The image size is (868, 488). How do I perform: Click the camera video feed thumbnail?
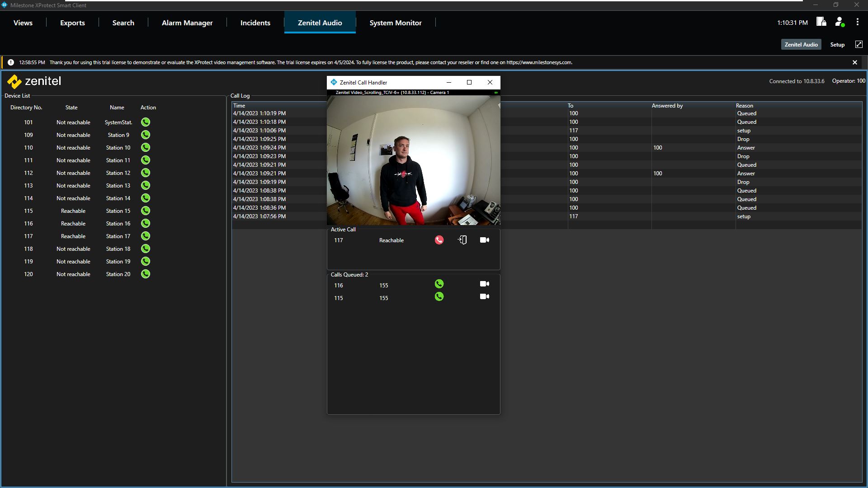413,160
